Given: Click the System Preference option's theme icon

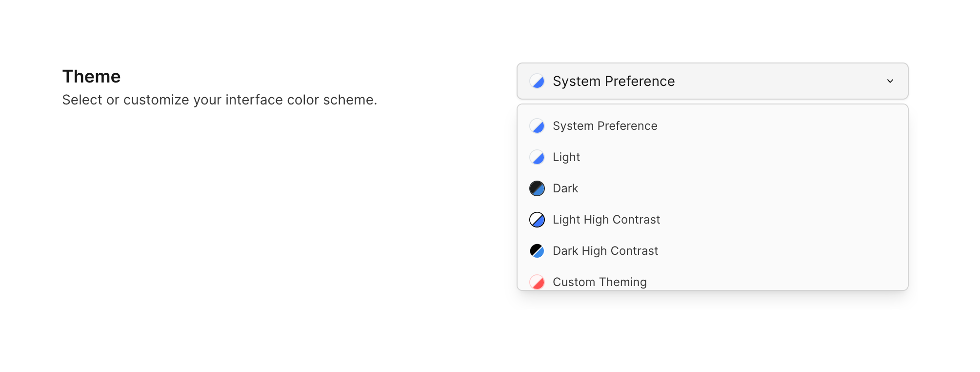Looking at the screenshot, I should coord(537,126).
